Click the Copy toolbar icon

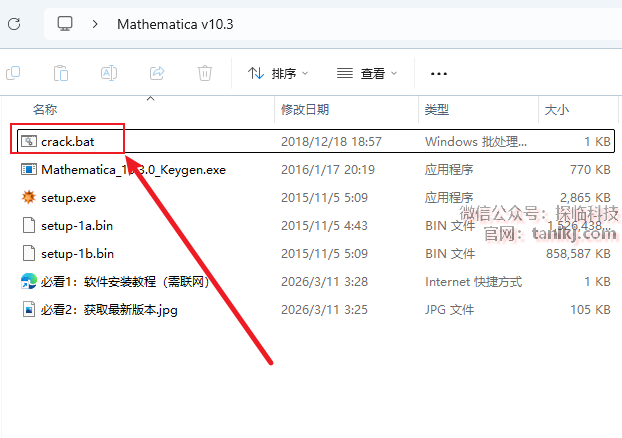point(13,73)
